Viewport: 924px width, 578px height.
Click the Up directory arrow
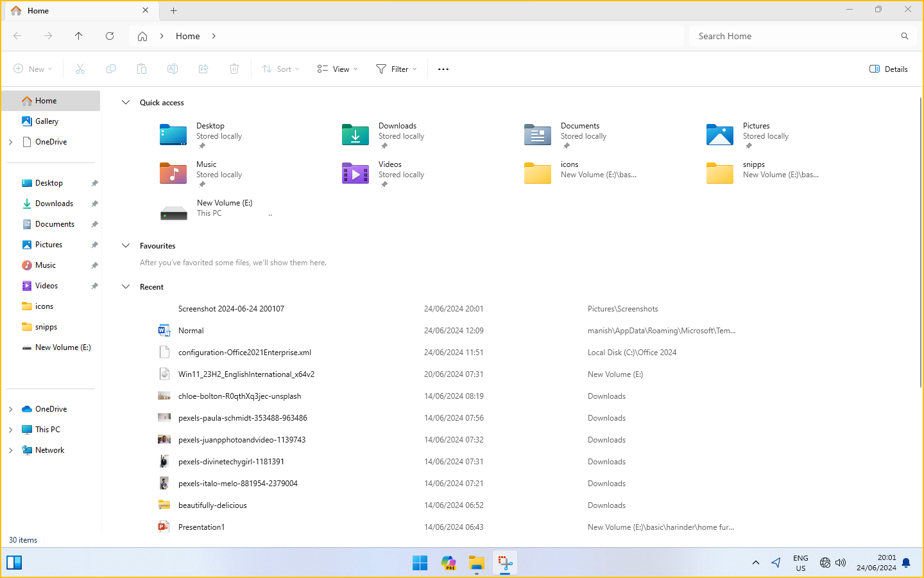79,36
